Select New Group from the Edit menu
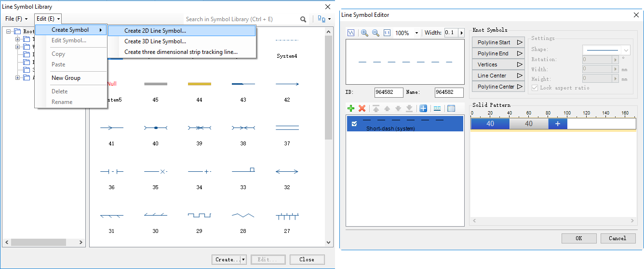Screen dimensions: 644x269 pos(66,78)
